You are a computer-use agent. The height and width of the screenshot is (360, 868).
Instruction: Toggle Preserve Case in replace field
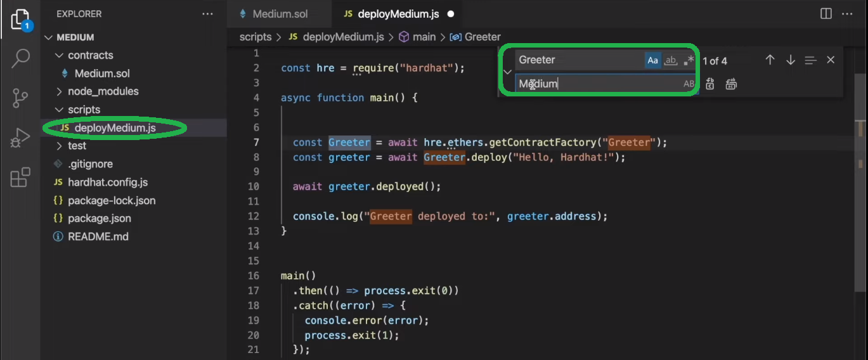pyautogui.click(x=689, y=84)
